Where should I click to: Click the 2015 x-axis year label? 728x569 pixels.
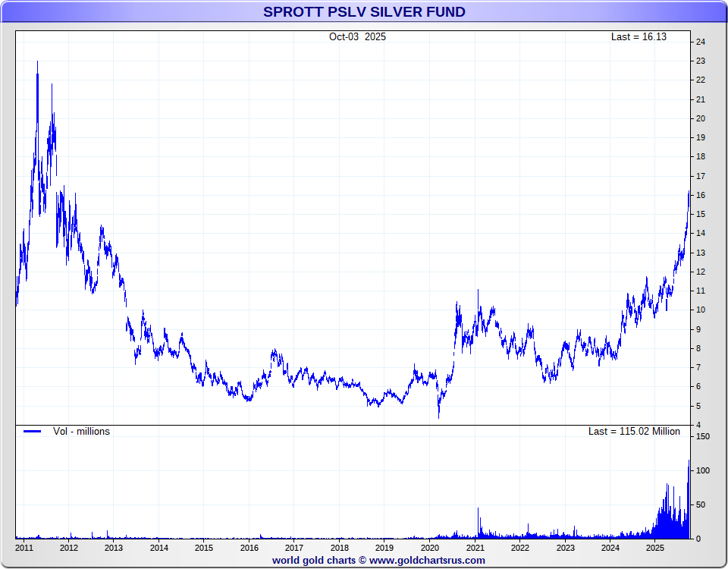(204, 548)
